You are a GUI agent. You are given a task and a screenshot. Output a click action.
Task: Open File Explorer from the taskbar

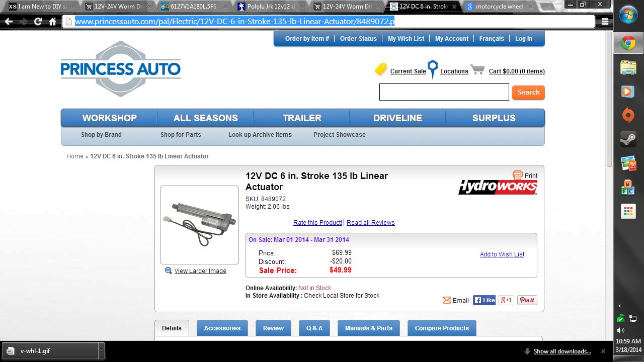(x=628, y=67)
